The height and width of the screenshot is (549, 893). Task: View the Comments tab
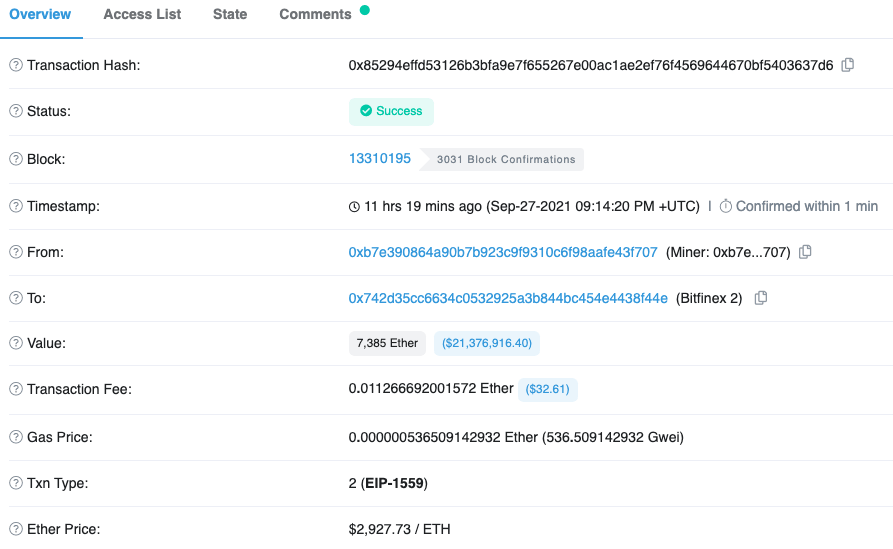(315, 14)
